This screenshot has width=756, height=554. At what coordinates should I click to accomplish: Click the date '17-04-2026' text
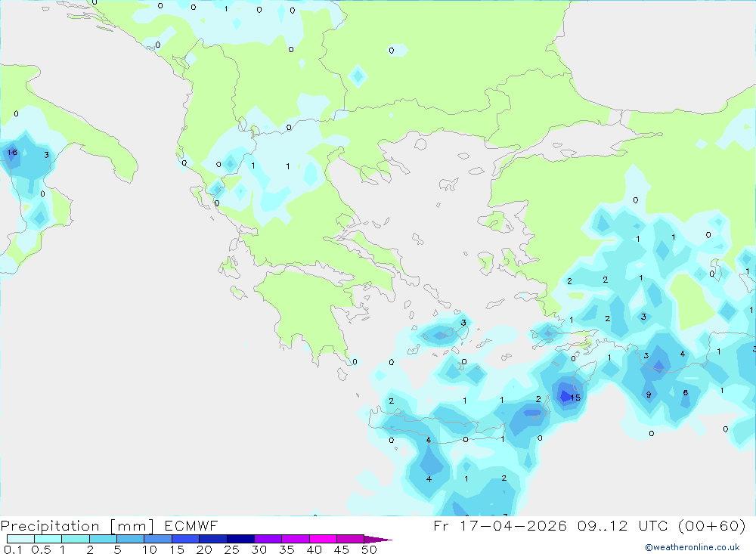pos(513,526)
